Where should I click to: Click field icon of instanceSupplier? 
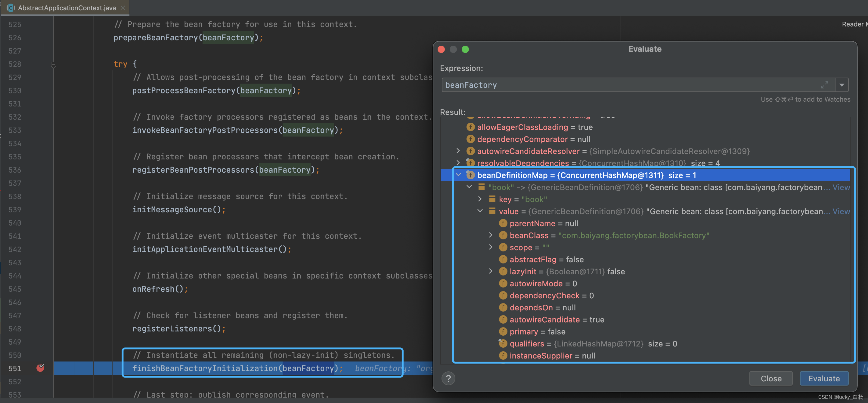click(x=503, y=355)
